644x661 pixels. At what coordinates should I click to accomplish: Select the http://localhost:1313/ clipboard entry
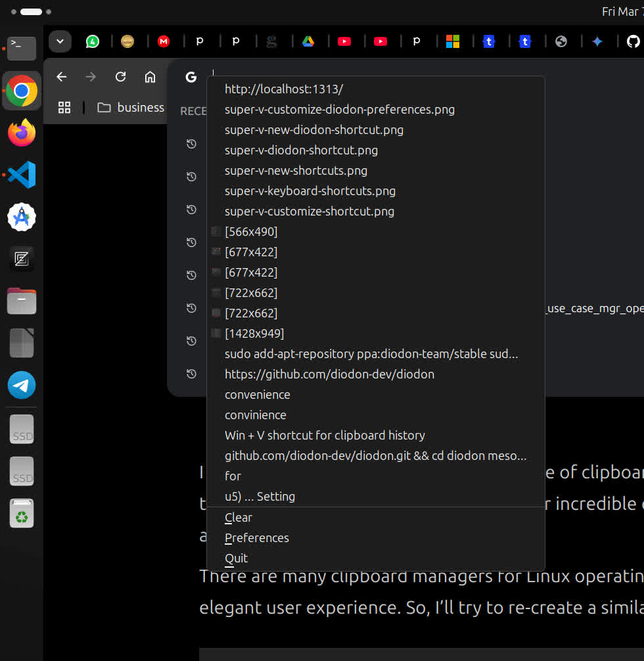point(284,89)
